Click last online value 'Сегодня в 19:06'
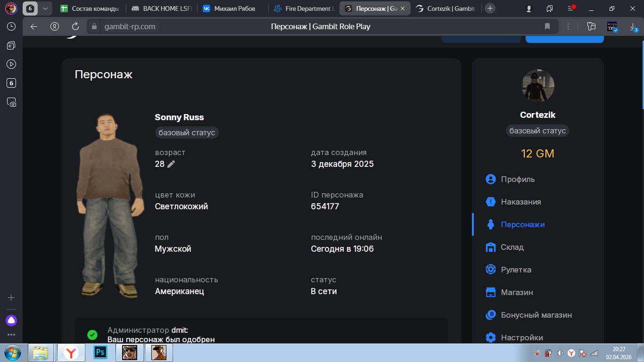This screenshot has width=644, height=362. tap(342, 249)
